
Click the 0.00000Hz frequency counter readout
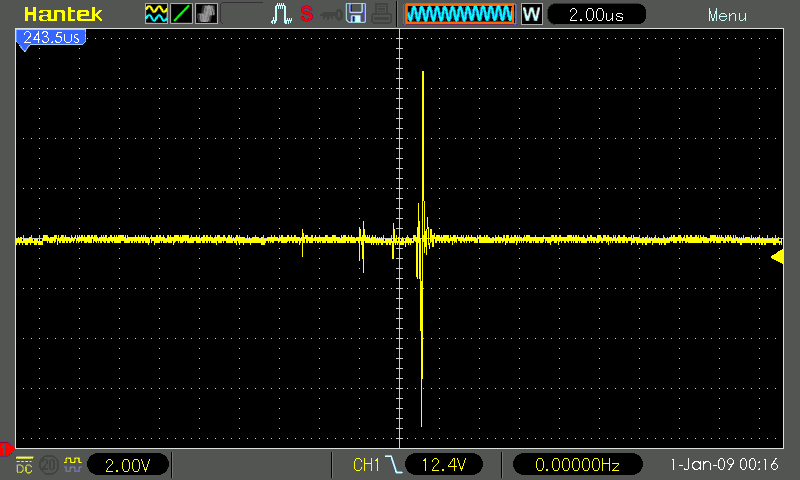point(577,465)
